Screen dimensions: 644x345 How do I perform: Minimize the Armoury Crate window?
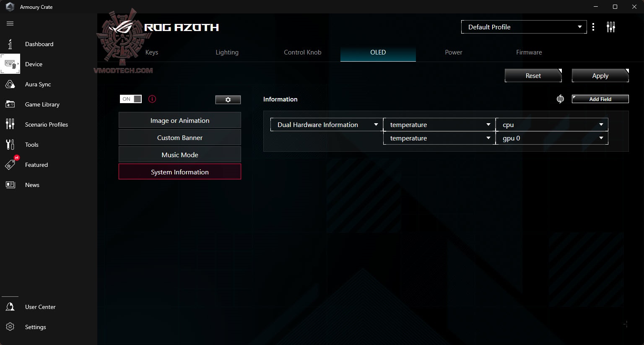pos(596,7)
